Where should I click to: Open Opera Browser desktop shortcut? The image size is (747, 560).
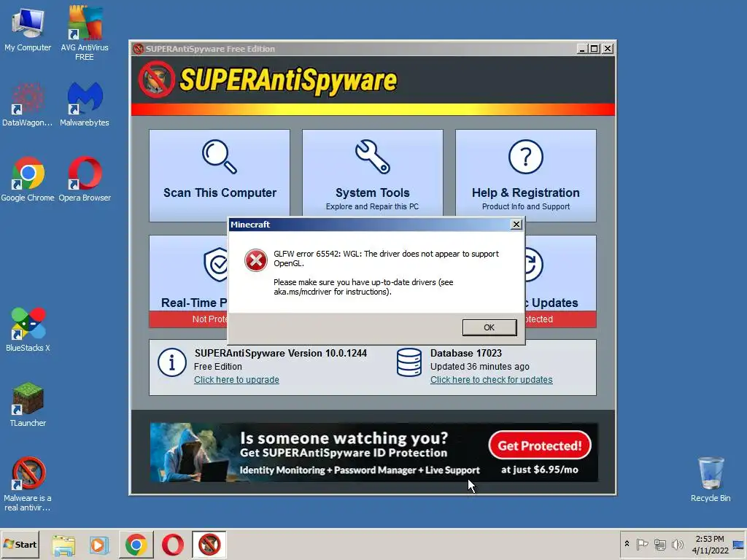pos(85,179)
